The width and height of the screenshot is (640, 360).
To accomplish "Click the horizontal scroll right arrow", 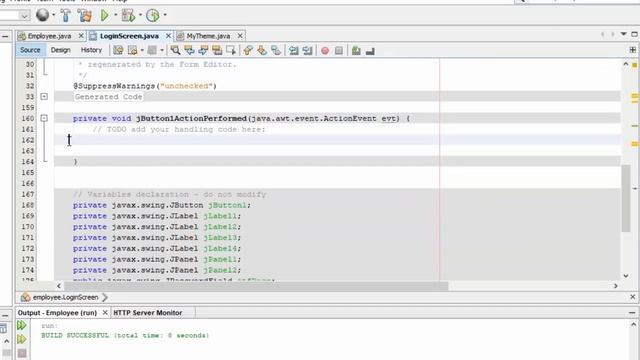I will coord(616,286).
